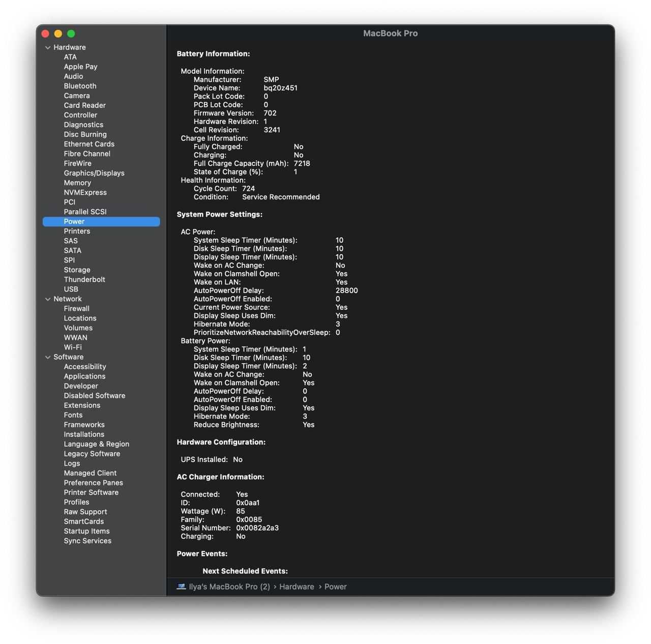This screenshot has width=651, height=644.
Task: Select Startup Items entry
Action: tap(86, 531)
